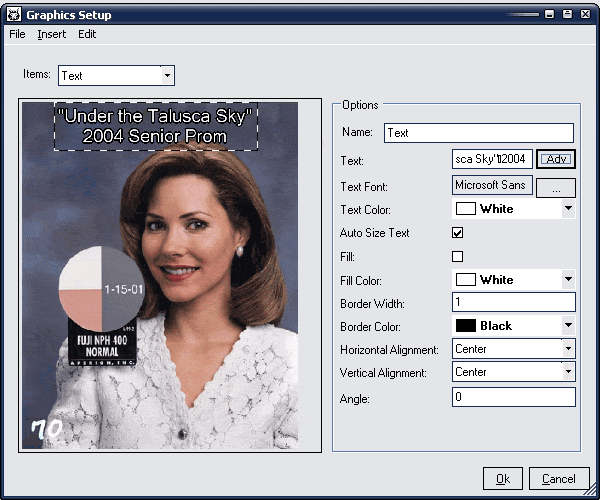This screenshot has width=600, height=500.
Task: Click the Border Width input field
Action: tap(513, 302)
